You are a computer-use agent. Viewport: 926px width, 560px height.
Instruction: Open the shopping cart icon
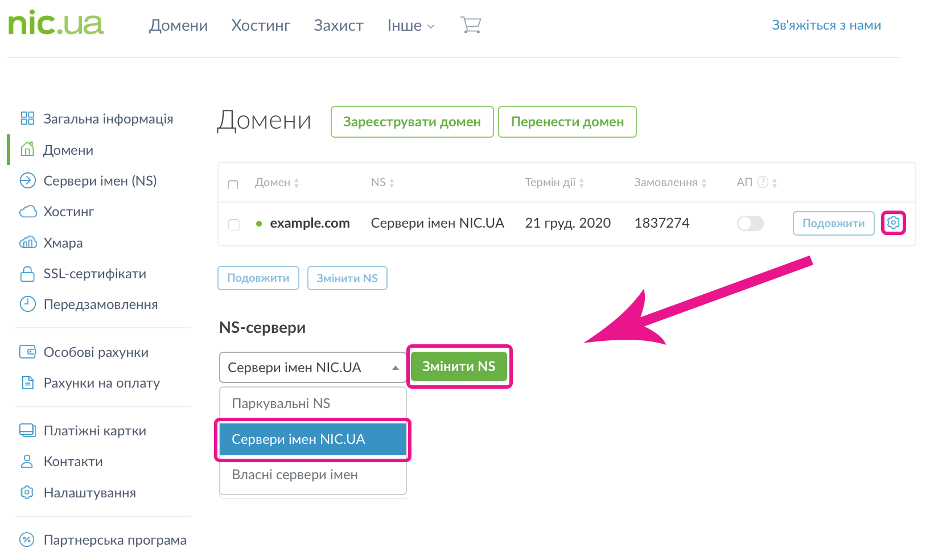[x=471, y=25]
